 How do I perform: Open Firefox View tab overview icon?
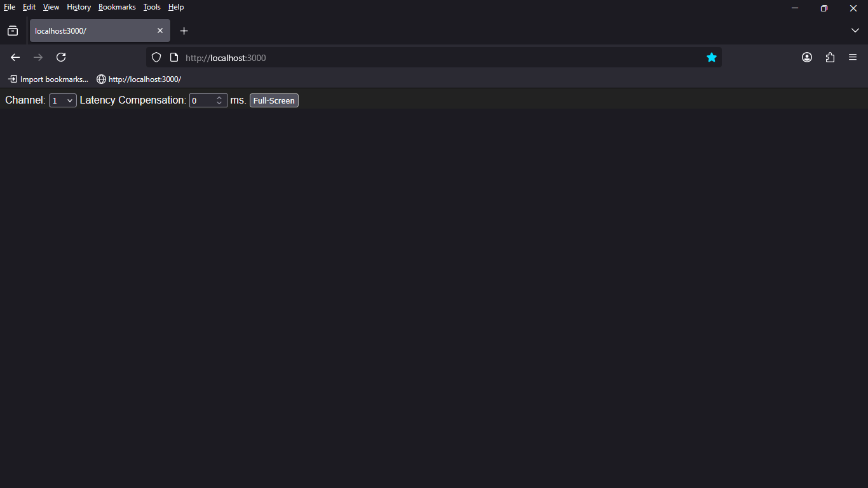(13, 30)
